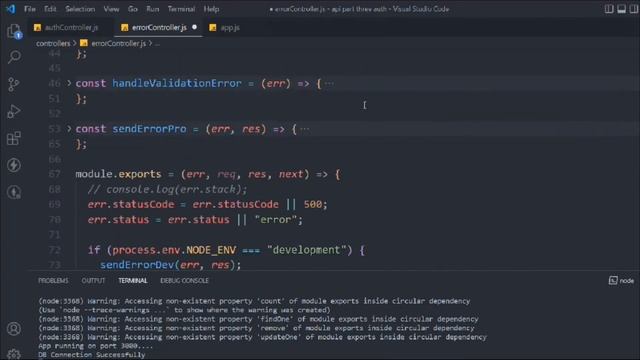Screen dimensions: 640x360
Task: Toggle panel layout icon in title bar
Action: [x=621, y=9]
